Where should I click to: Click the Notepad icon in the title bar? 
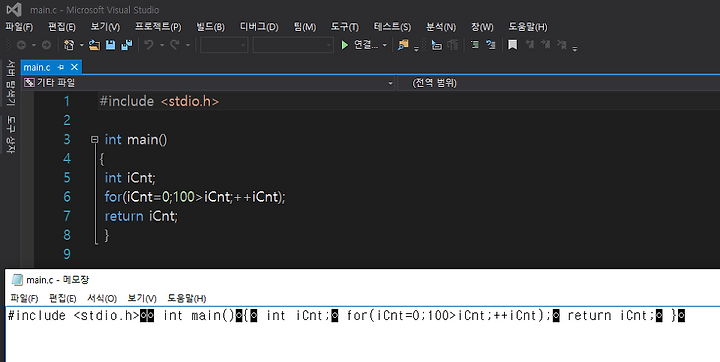click(17, 280)
